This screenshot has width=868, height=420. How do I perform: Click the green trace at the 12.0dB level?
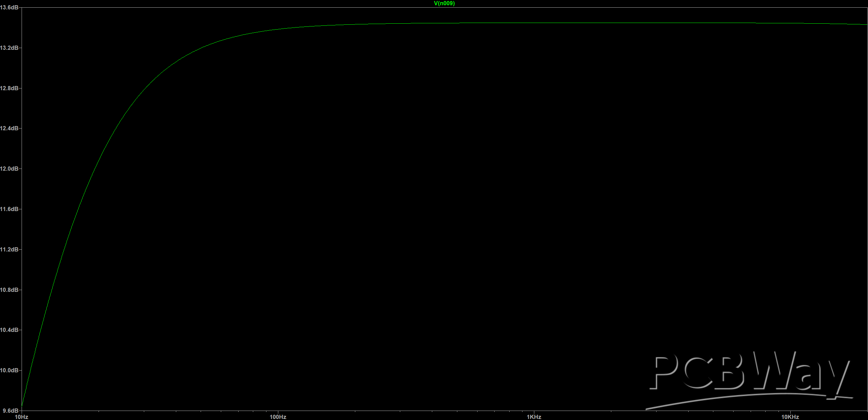click(x=95, y=169)
